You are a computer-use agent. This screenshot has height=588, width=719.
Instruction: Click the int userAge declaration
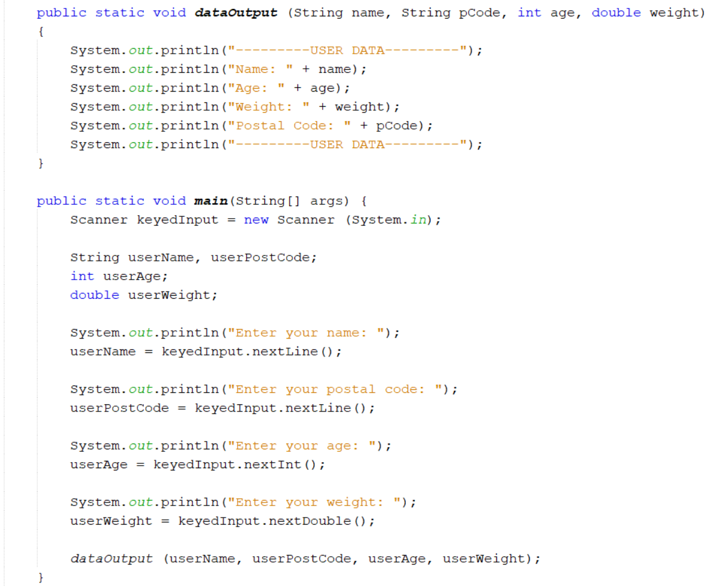click(x=119, y=276)
